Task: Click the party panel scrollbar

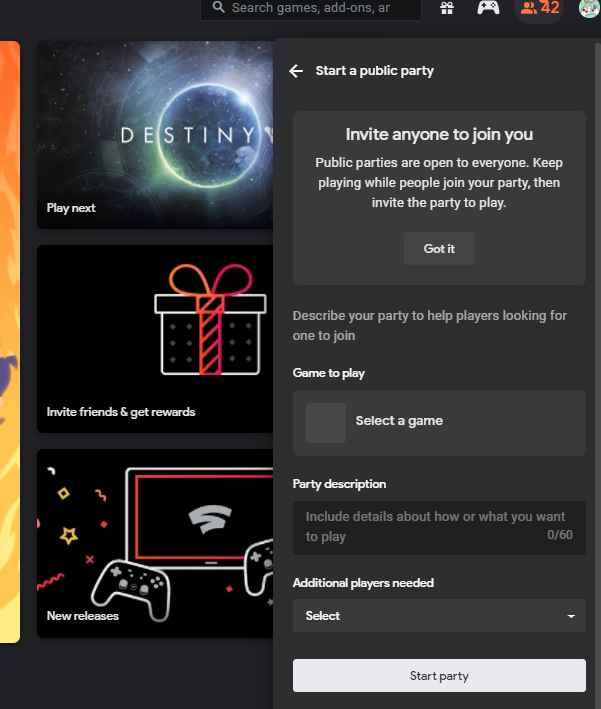Action: [x=598, y=375]
